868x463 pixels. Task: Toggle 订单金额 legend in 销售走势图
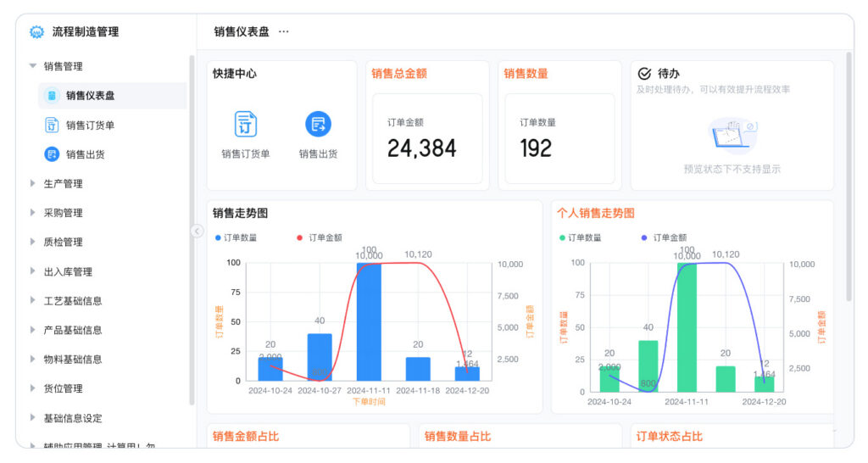(x=320, y=238)
